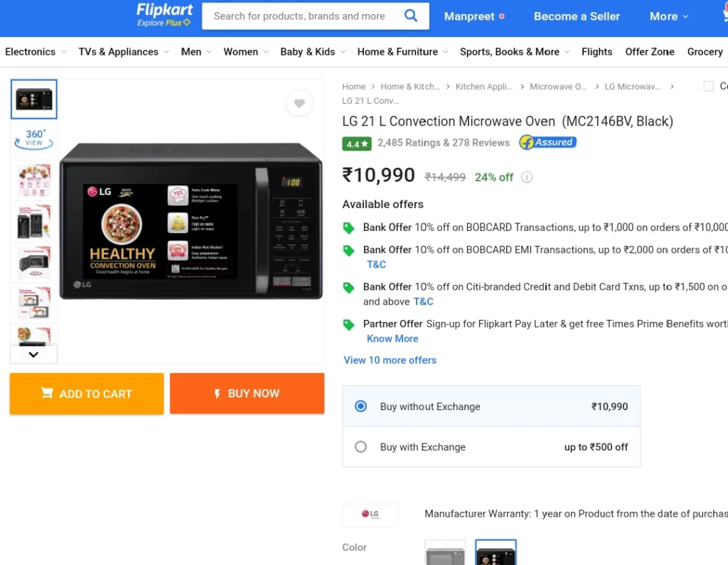Open the More dropdown in header
The height and width of the screenshot is (565, 728).
pyautogui.click(x=668, y=16)
